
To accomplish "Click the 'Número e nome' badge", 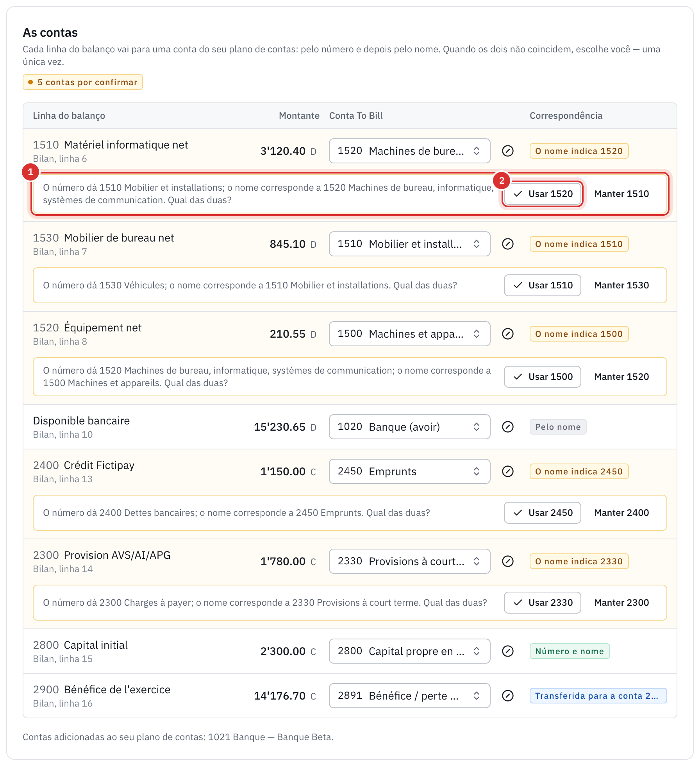I will pos(570,651).
